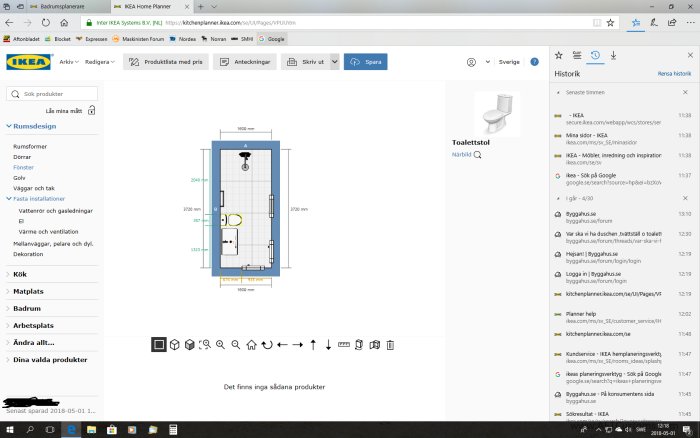Select Golv in the sidebar
700x438 pixels.
click(x=19, y=178)
